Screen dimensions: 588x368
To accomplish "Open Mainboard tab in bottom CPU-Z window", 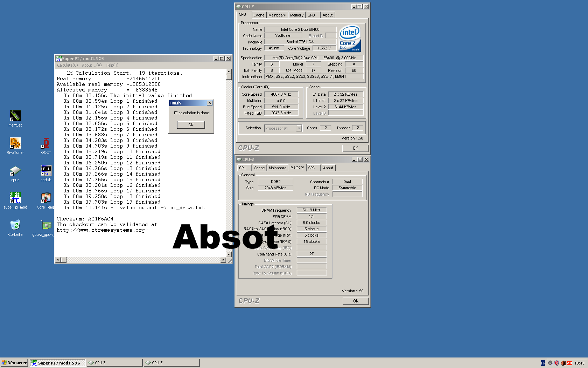I will (278, 168).
